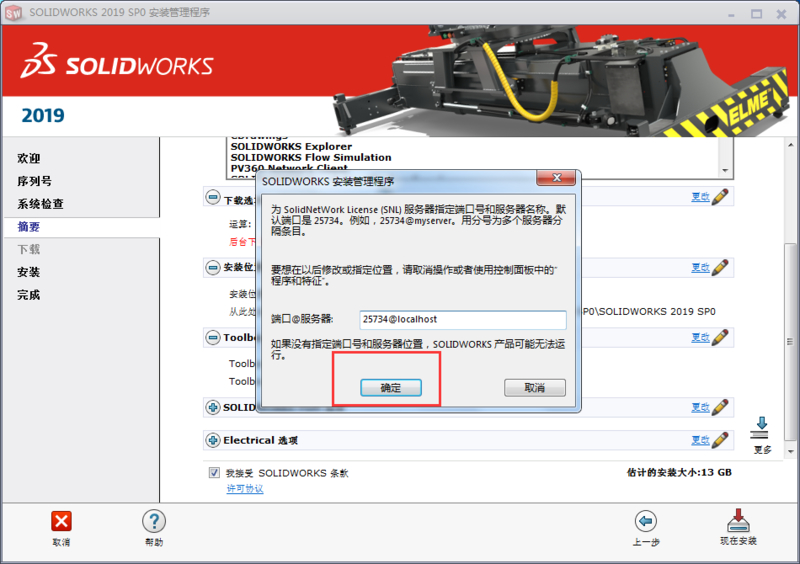Click the red 取消 icon at bottom
The width and height of the screenshot is (800, 564).
pos(61,521)
